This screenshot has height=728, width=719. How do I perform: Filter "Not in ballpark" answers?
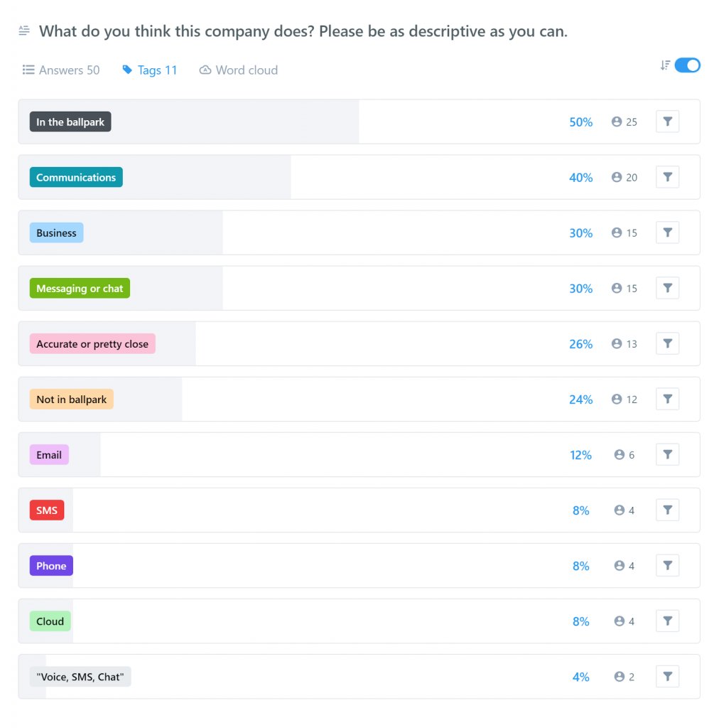click(x=666, y=399)
